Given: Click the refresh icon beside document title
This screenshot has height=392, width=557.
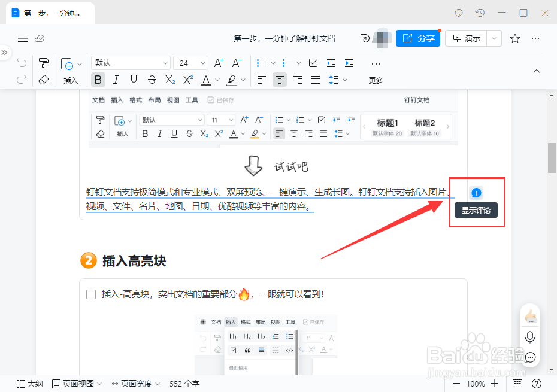Looking at the screenshot, I should point(365,38).
